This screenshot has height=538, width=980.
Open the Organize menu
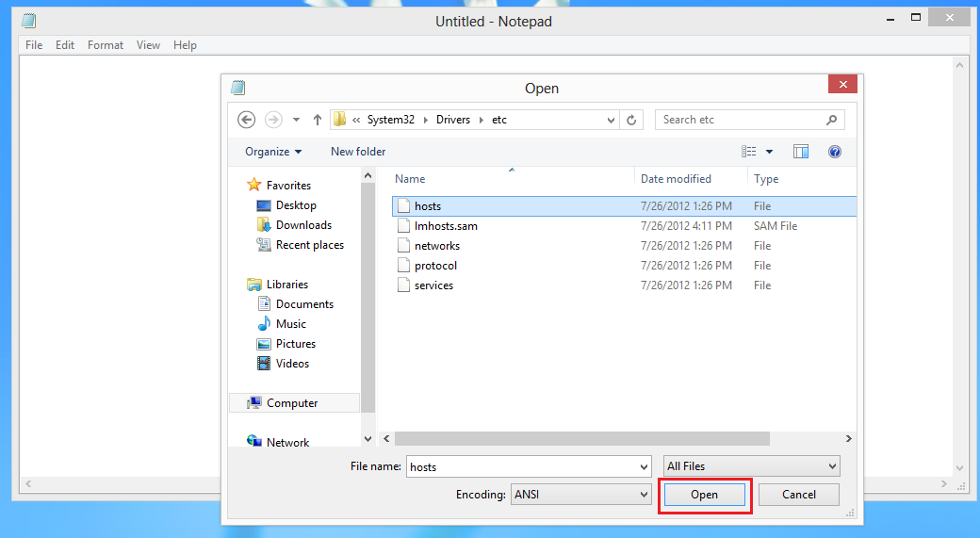coord(273,152)
